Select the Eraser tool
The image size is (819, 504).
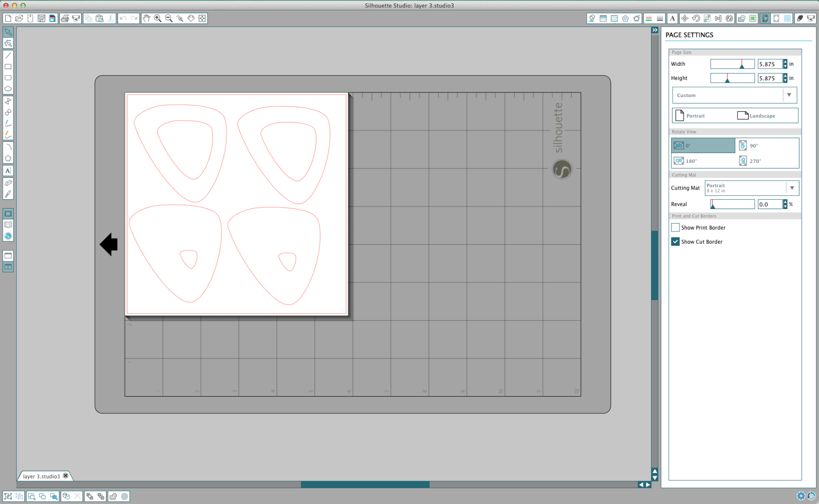pyautogui.click(x=8, y=182)
